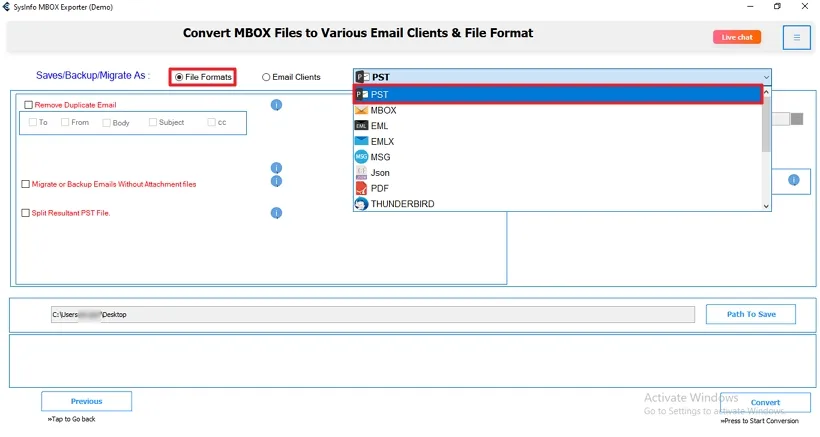Click the PDF file icon
820x437 pixels.
(x=361, y=188)
